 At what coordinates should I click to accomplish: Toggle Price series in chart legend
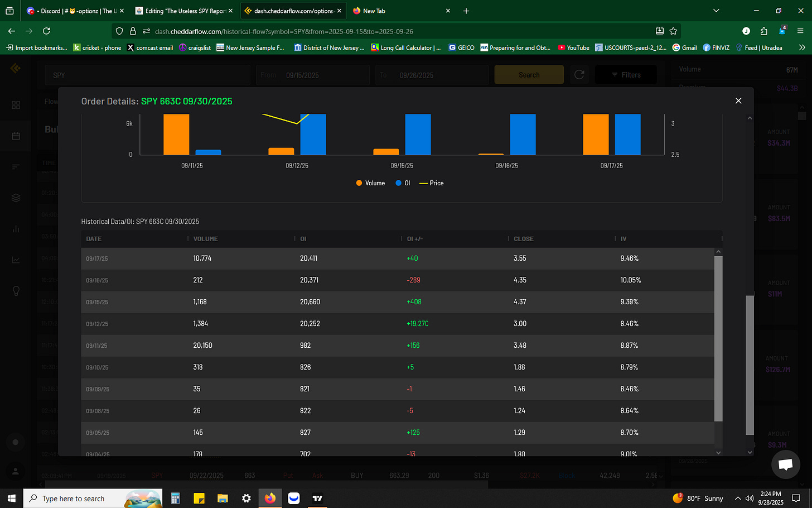click(x=431, y=183)
